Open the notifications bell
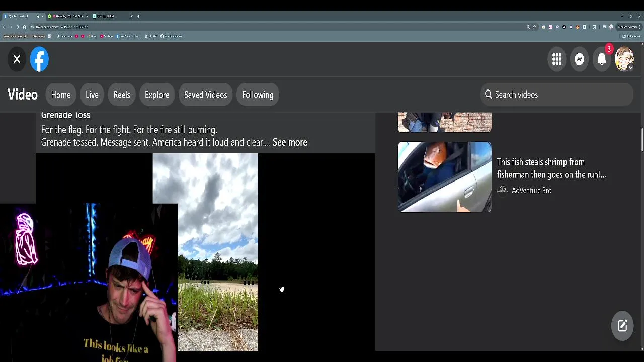This screenshot has width=644, height=362. coord(602,59)
